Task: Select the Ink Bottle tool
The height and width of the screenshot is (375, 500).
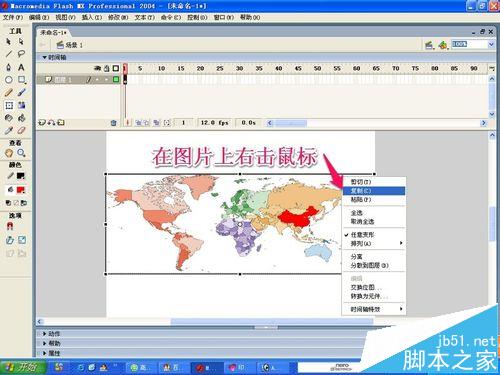Action: point(9,118)
